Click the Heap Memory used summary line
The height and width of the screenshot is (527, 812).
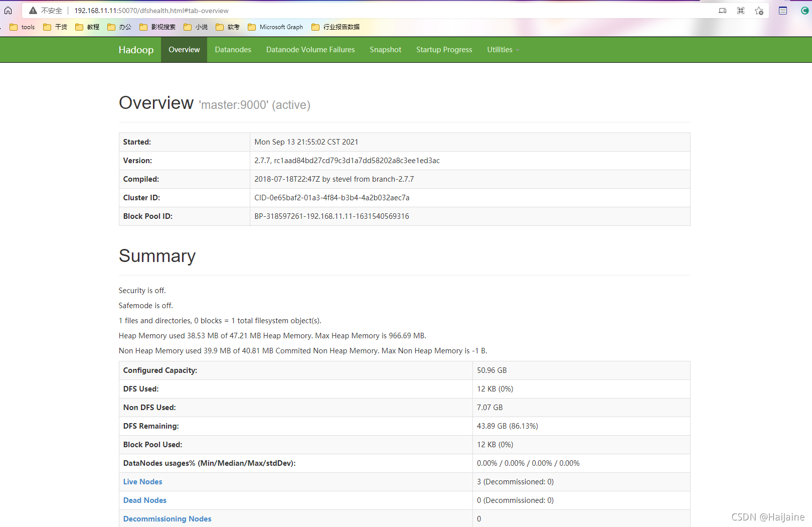pos(272,336)
